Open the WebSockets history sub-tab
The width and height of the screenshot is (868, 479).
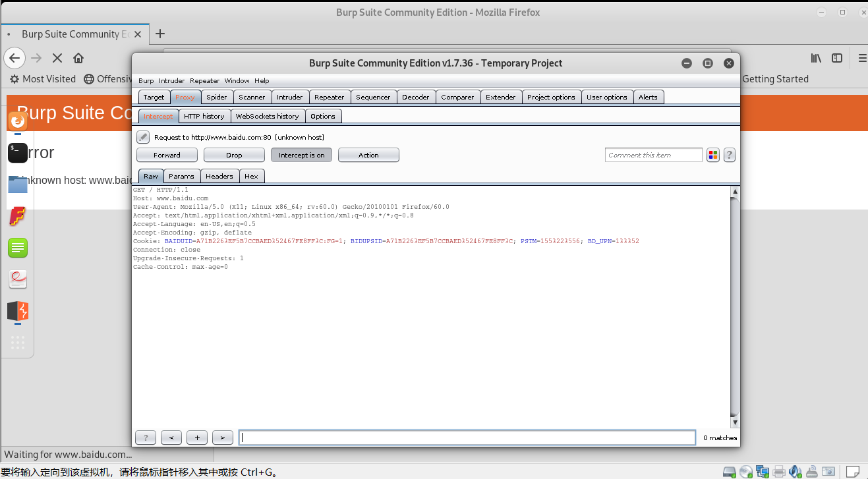click(x=267, y=116)
